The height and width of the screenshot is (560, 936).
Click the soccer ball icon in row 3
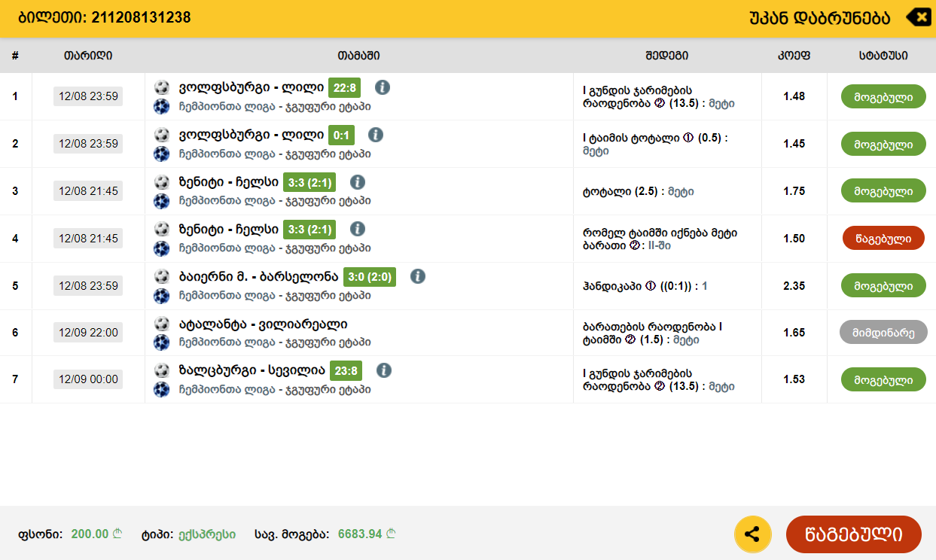click(161, 182)
